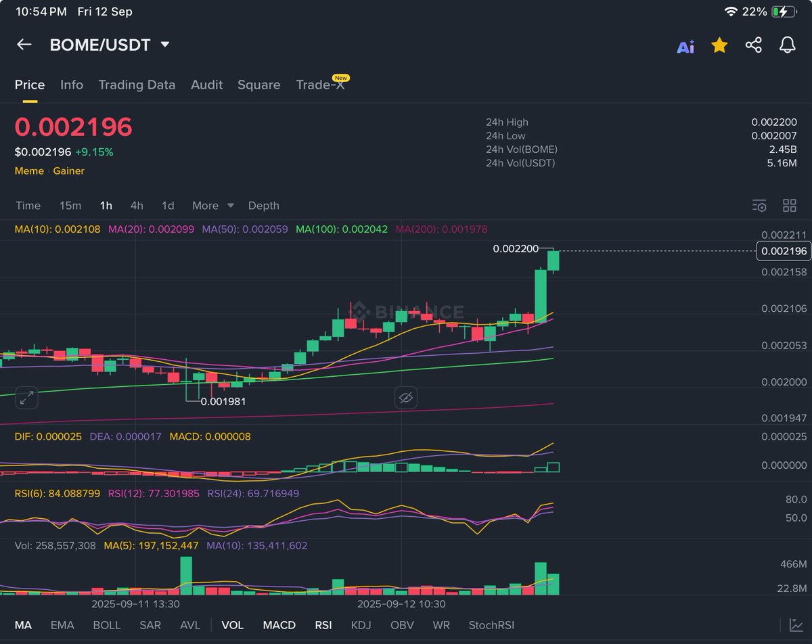Toggle the EMA indicator

pos(62,625)
